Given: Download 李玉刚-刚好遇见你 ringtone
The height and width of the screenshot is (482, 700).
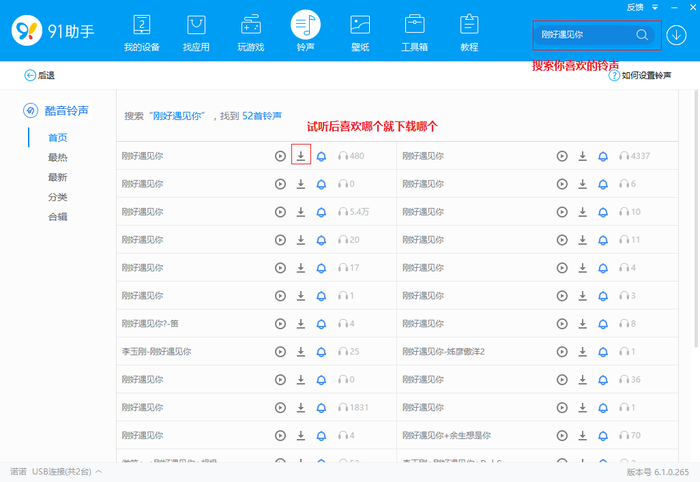Looking at the screenshot, I should [301, 352].
